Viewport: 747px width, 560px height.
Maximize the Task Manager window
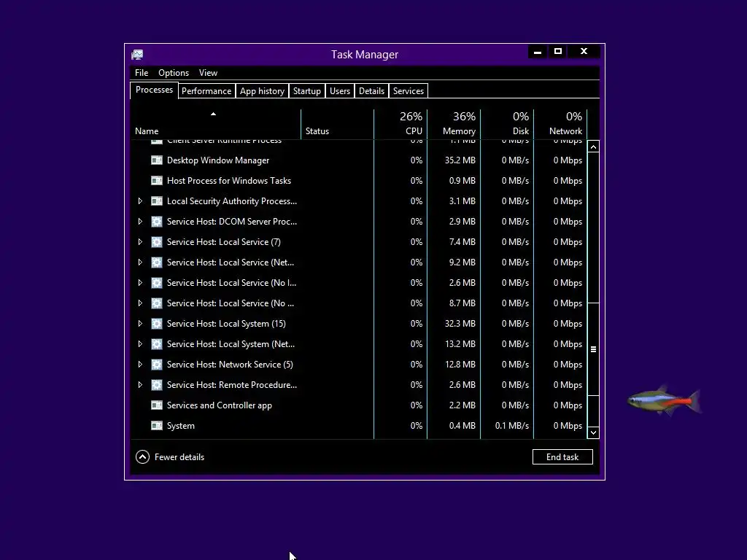[x=558, y=52]
